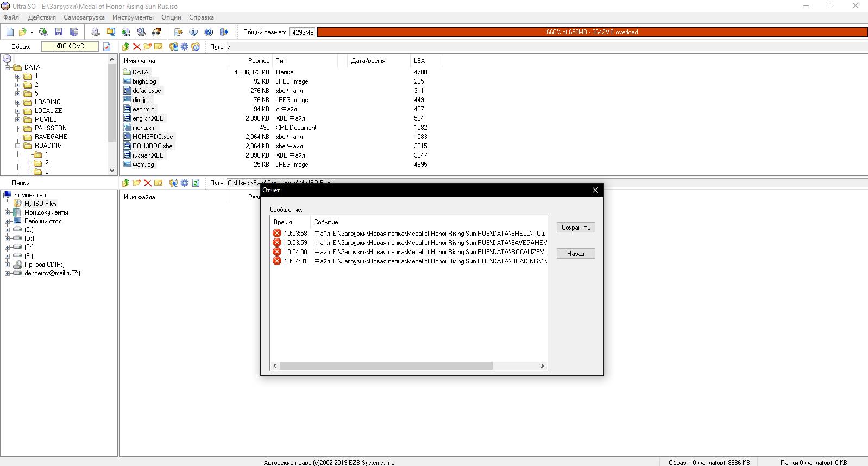The width and height of the screenshot is (868, 466).
Task: Click the overload size progress bar
Action: coord(592,32)
